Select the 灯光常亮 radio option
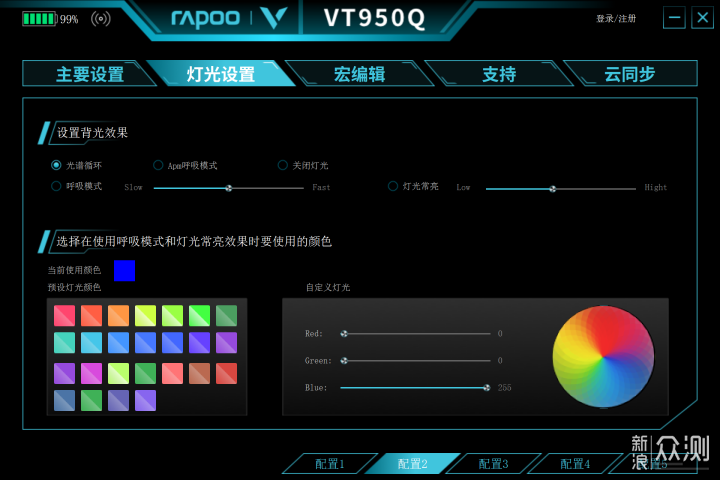The height and width of the screenshot is (480, 720). 393,186
